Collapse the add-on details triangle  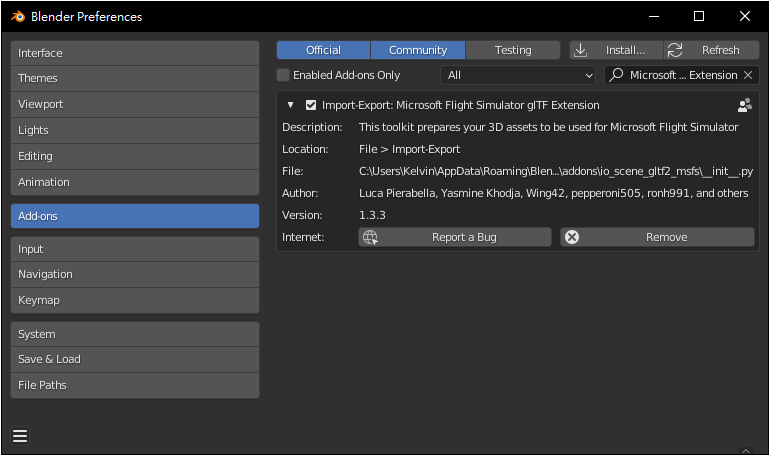click(291, 105)
